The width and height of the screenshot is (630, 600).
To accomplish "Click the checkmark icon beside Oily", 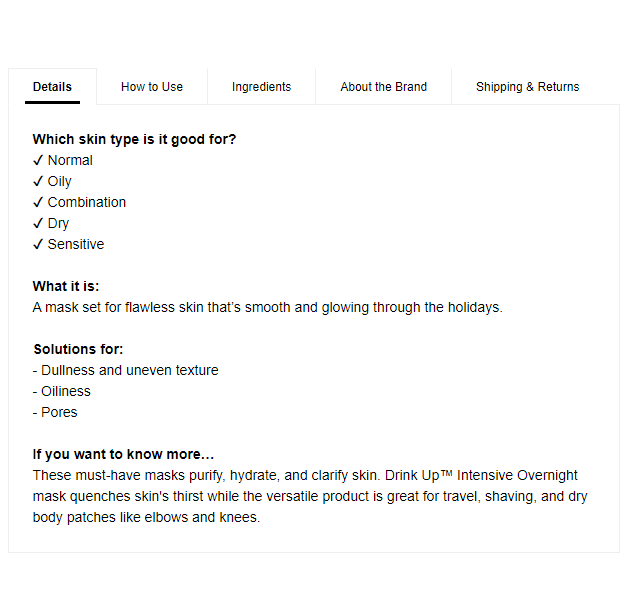I will click(38, 181).
